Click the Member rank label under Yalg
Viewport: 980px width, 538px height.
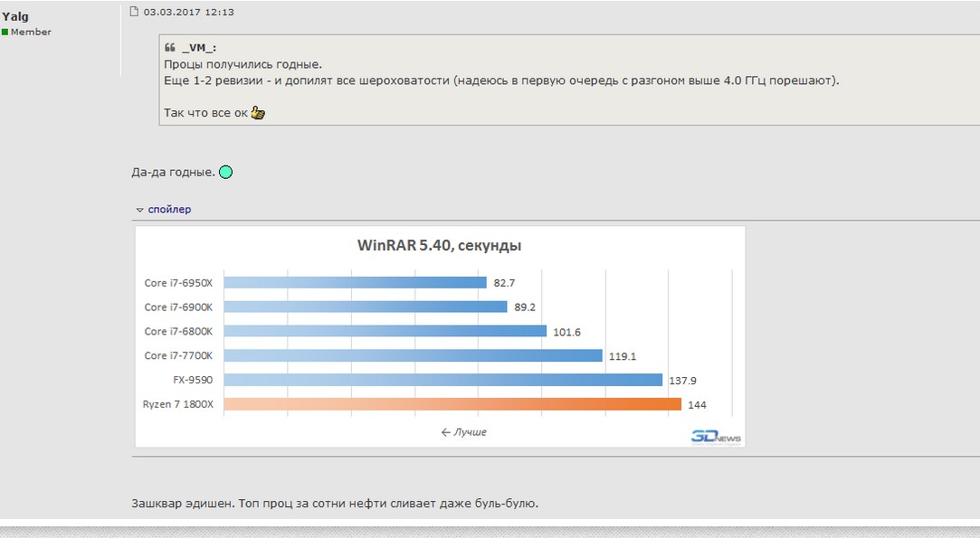(x=31, y=32)
